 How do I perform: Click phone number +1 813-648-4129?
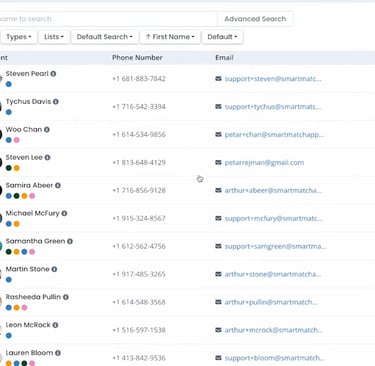click(139, 163)
